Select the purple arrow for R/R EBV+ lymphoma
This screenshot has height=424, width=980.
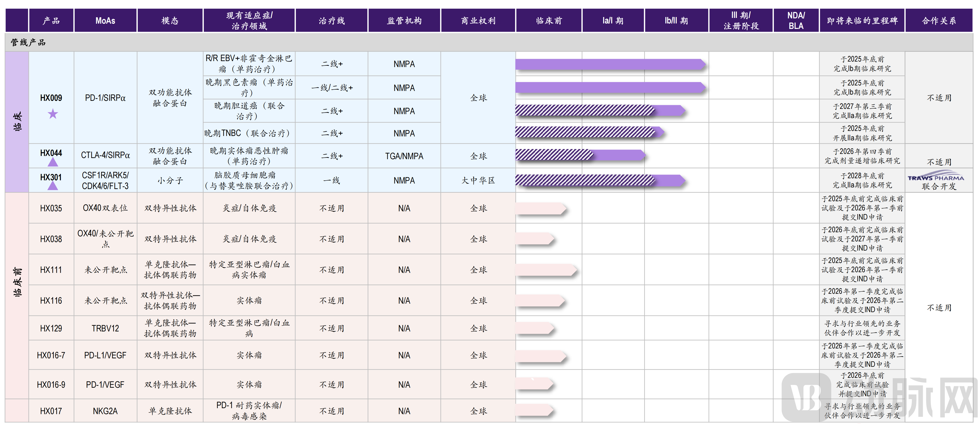(609, 64)
